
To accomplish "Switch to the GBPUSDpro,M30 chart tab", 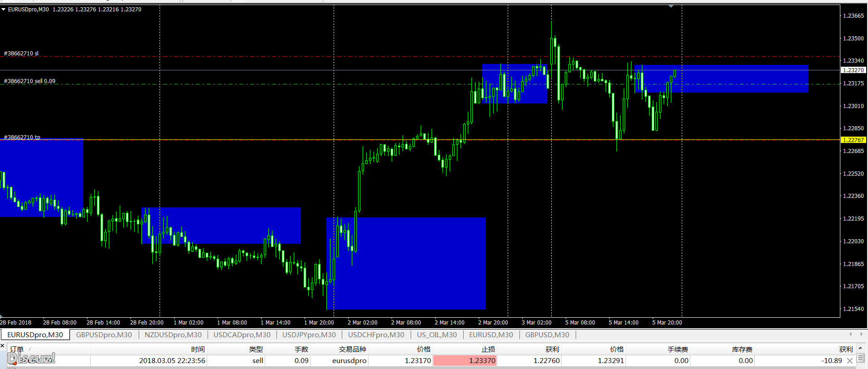I will pyautogui.click(x=104, y=335).
